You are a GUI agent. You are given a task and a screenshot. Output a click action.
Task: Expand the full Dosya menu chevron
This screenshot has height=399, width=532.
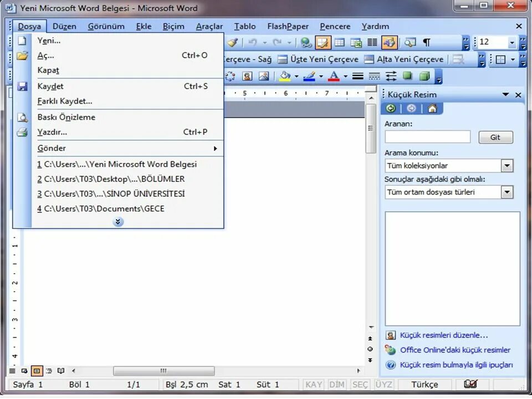118,222
